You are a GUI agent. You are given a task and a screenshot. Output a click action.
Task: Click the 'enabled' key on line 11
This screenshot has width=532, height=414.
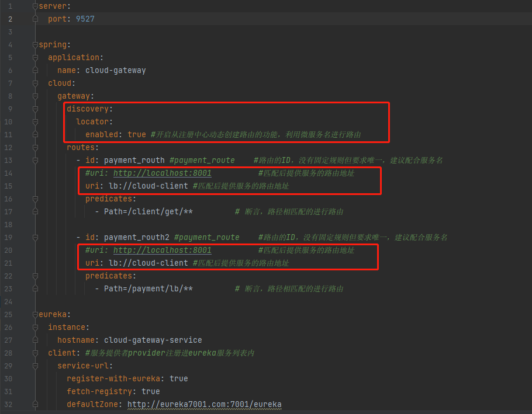[x=102, y=135]
